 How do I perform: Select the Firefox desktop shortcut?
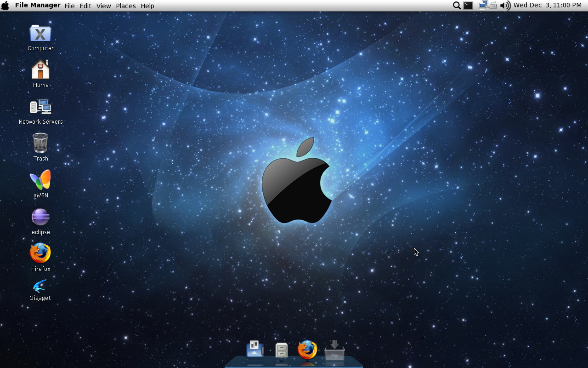coord(40,253)
